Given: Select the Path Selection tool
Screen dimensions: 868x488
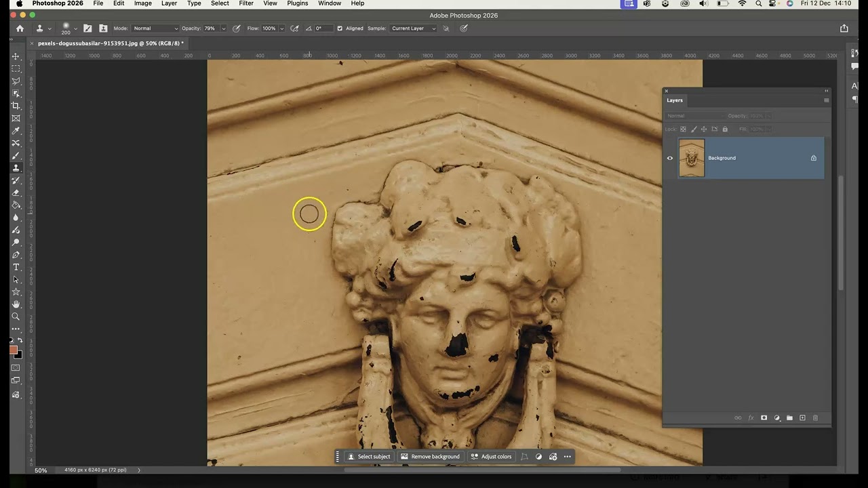Looking at the screenshot, I should [16, 279].
